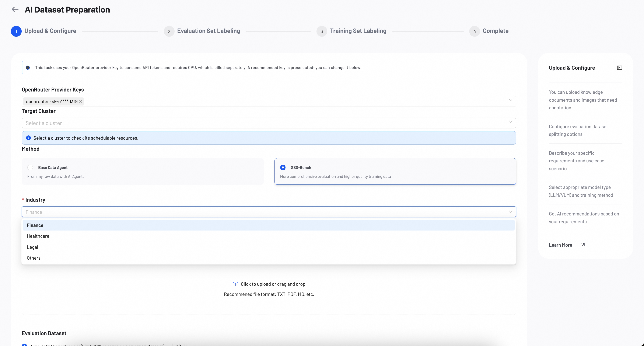Go to Evaluation Set Labeling step
Screen dimensions: 644x346
pos(209,31)
